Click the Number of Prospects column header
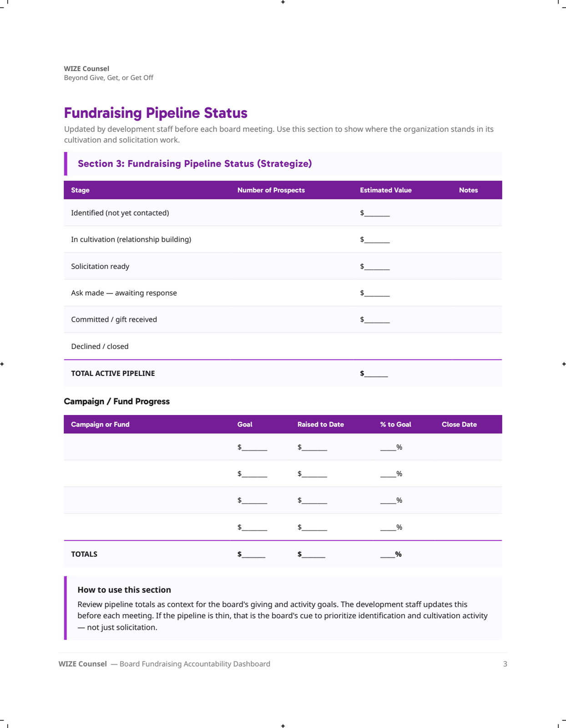The image size is (566, 728). point(271,190)
